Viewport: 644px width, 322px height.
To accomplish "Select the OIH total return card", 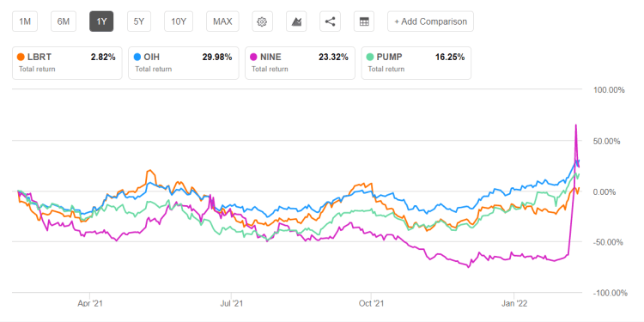I will pos(184,63).
